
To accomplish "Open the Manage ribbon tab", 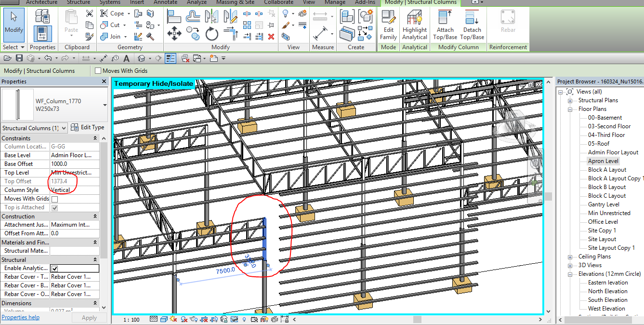I will click(x=335, y=2).
